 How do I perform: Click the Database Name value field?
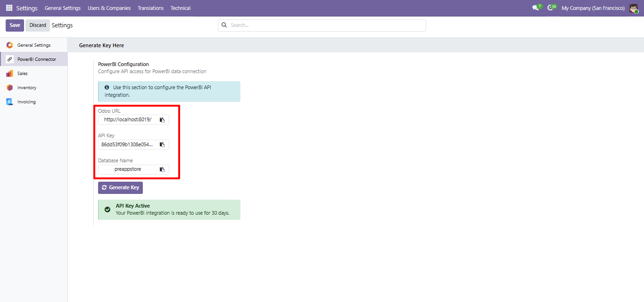click(128, 169)
